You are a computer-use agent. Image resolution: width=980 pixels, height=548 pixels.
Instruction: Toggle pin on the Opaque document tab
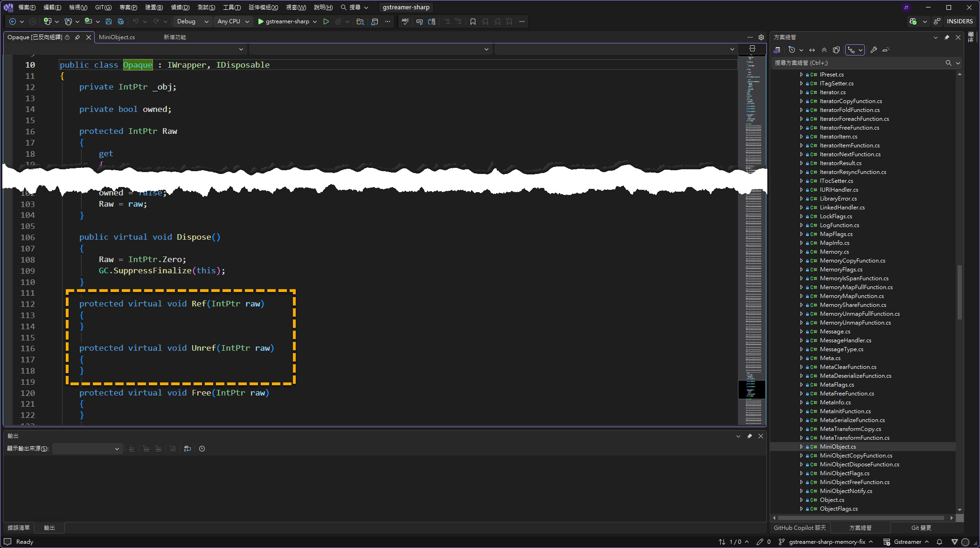pyautogui.click(x=77, y=37)
